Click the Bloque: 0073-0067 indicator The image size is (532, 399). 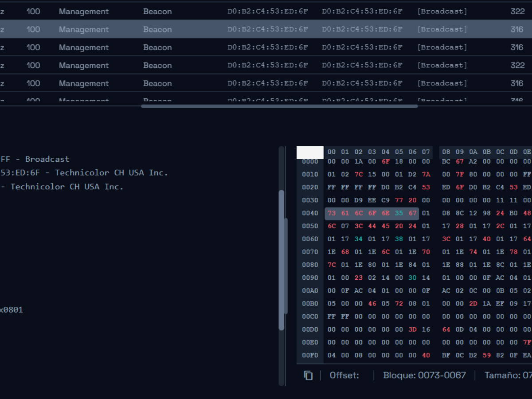click(x=424, y=376)
